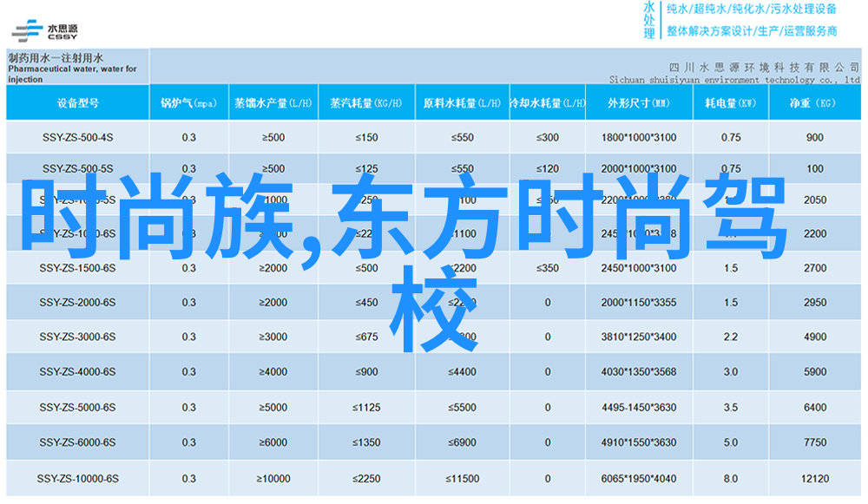This screenshot has width=868, height=504.
Task: Click the 水处理 vertical logo text
Action: 649,20
